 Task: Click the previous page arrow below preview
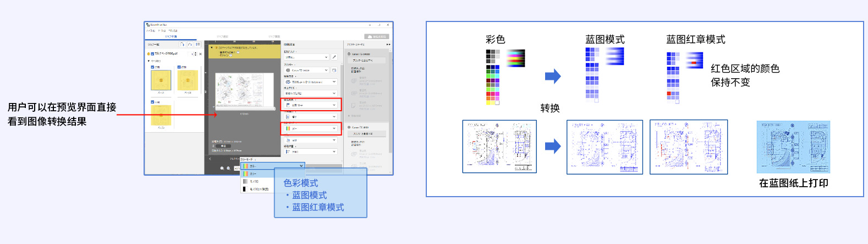[210, 159]
